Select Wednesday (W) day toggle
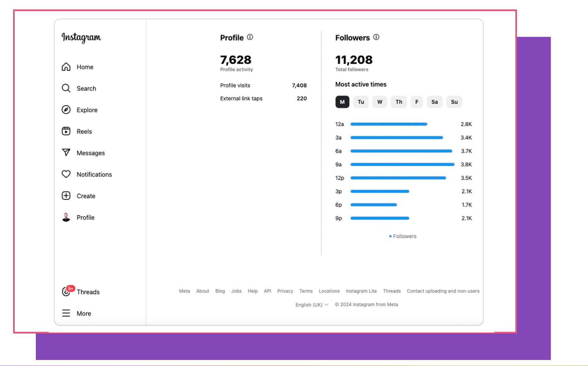The height and width of the screenshot is (366, 588). 380,102
